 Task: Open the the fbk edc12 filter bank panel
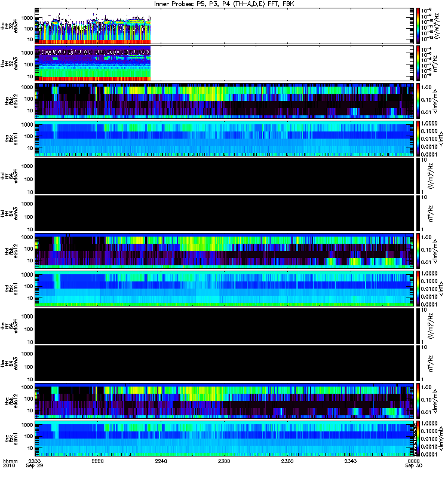click(x=225, y=401)
